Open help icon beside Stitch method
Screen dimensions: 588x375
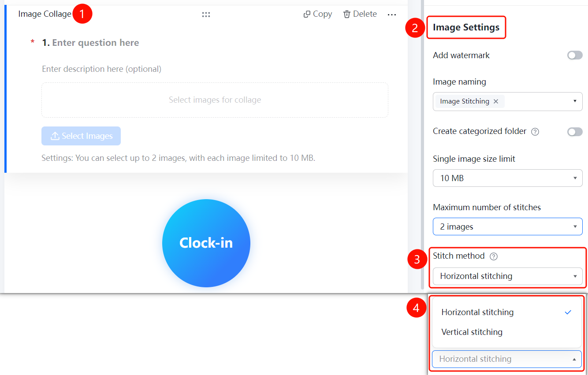pos(494,256)
